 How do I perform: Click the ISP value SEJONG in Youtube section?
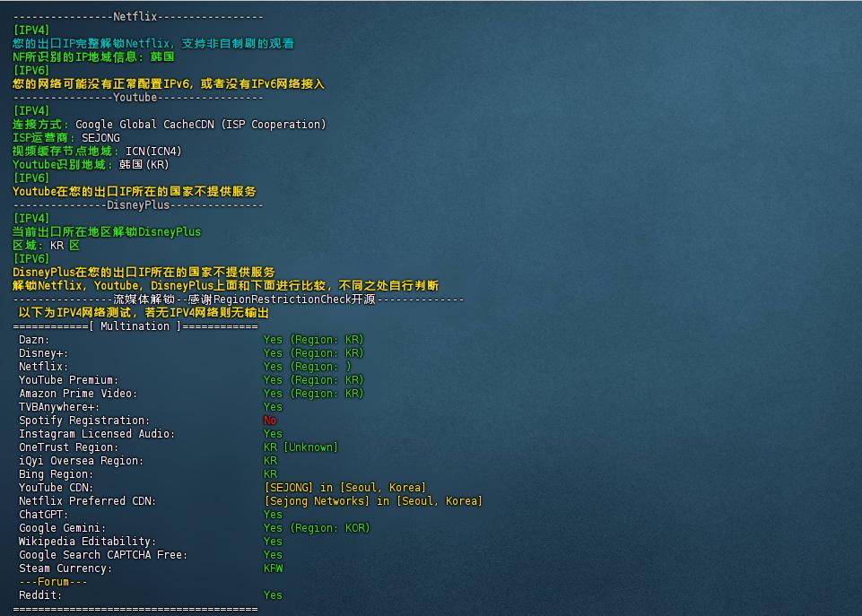point(100,138)
